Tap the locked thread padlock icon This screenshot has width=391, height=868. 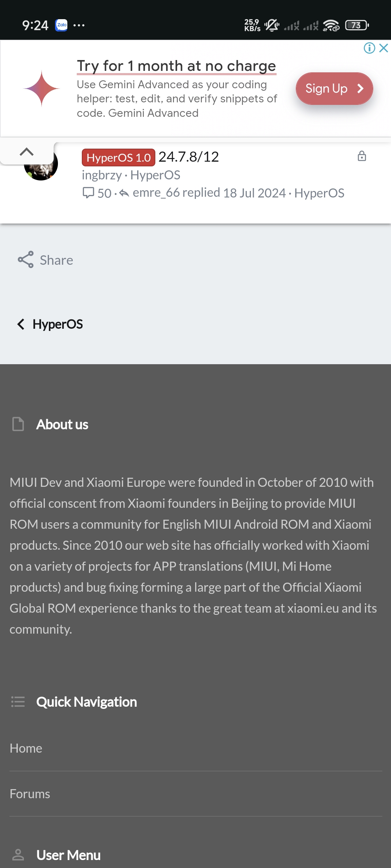tap(362, 156)
